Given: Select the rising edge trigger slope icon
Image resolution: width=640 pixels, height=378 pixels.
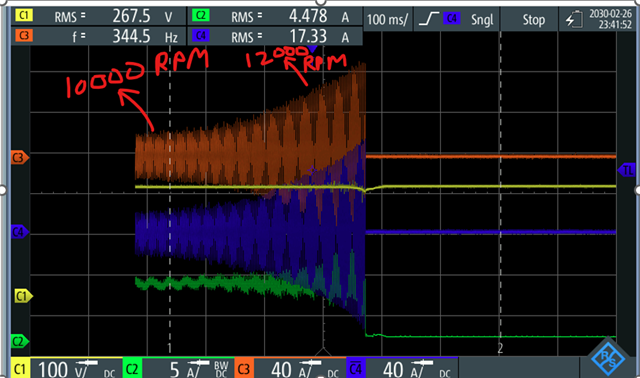Looking at the screenshot, I should click(x=429, y=19).
